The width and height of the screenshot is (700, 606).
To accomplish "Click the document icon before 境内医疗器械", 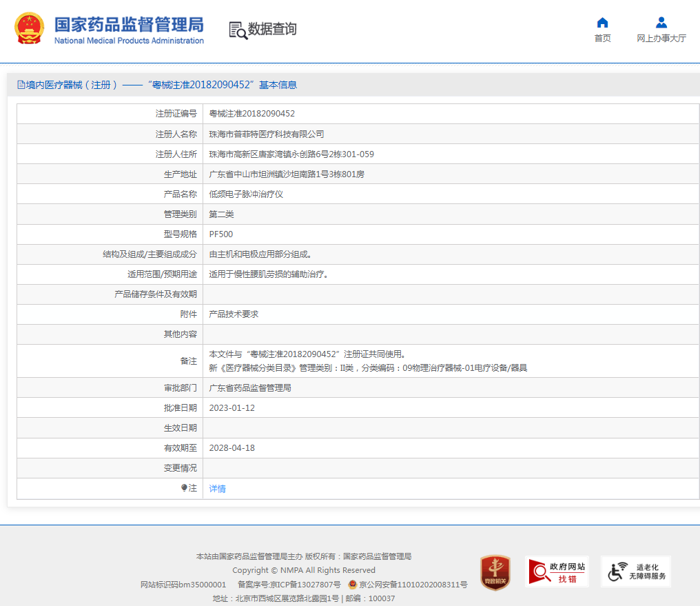I will tap(21, 85).
